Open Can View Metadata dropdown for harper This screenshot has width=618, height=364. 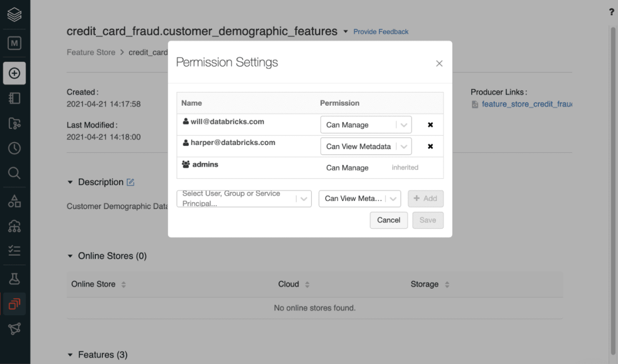365,147
